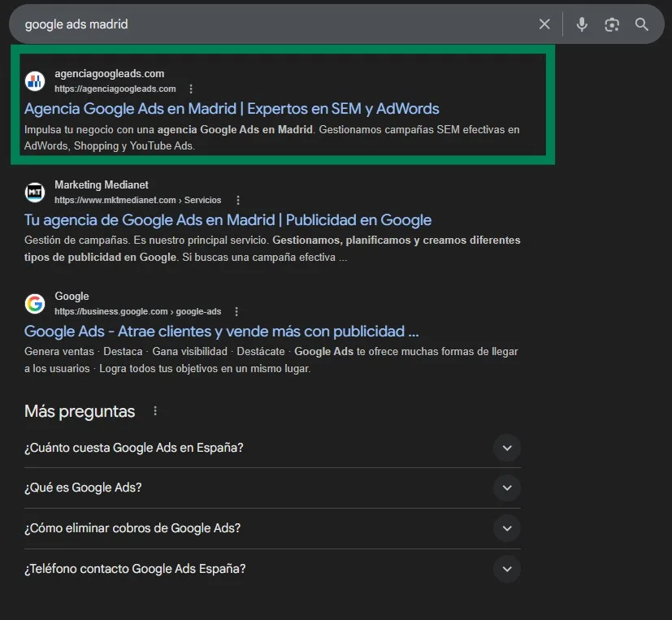Open three-dot options next to Más preguntas
The width and height of the screenshot is (672, 620).
[155, 411]
